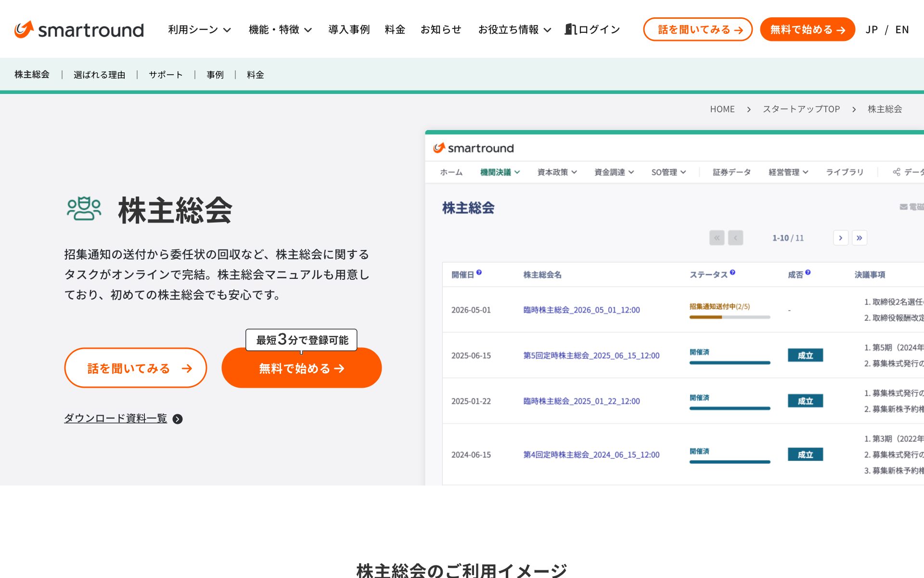Open 導入事例 in top navigation
The image size is (924, 578).
(349, 30)
